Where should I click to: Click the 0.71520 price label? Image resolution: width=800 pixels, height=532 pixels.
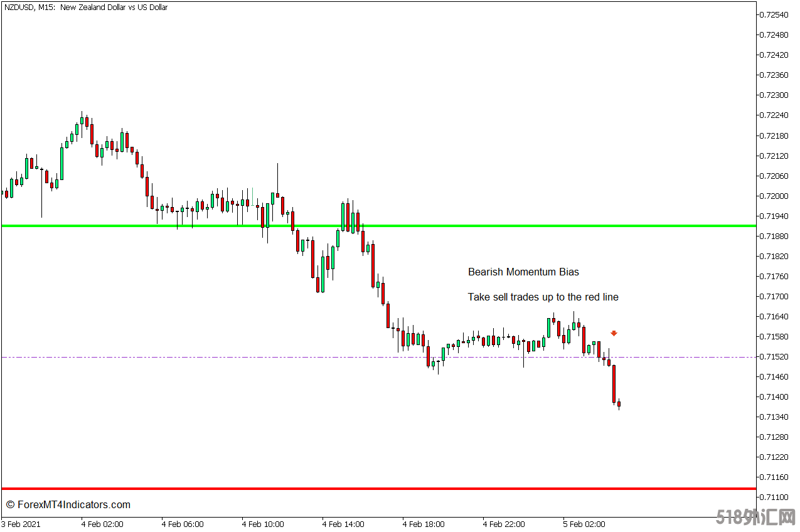tap(773, 356)
